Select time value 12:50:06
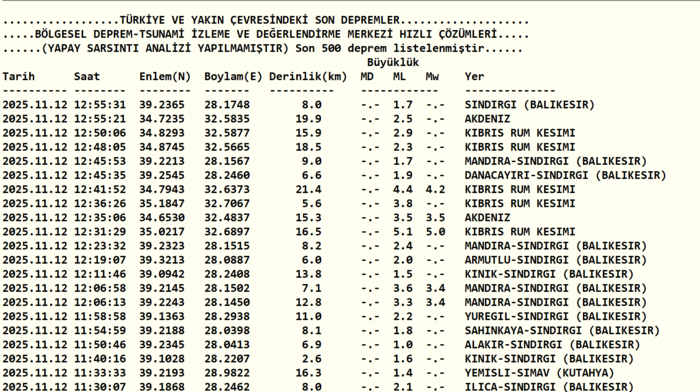 (100, 133)
